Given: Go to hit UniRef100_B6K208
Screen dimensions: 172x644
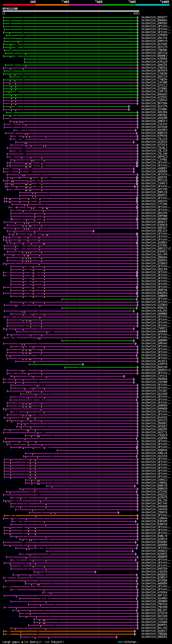Looking at the screenshot, I should (154, 367).
